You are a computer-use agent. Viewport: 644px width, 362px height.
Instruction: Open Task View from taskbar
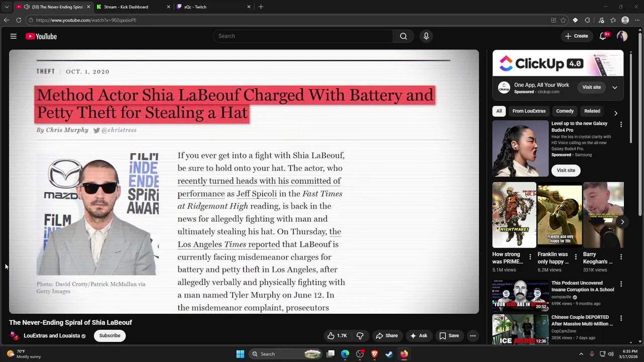coord(331,354)
